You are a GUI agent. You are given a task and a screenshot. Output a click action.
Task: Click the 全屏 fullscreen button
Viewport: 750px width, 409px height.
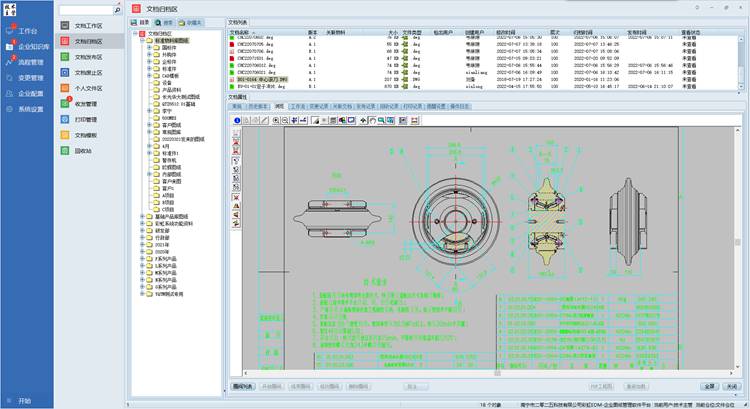pos(708,384)
